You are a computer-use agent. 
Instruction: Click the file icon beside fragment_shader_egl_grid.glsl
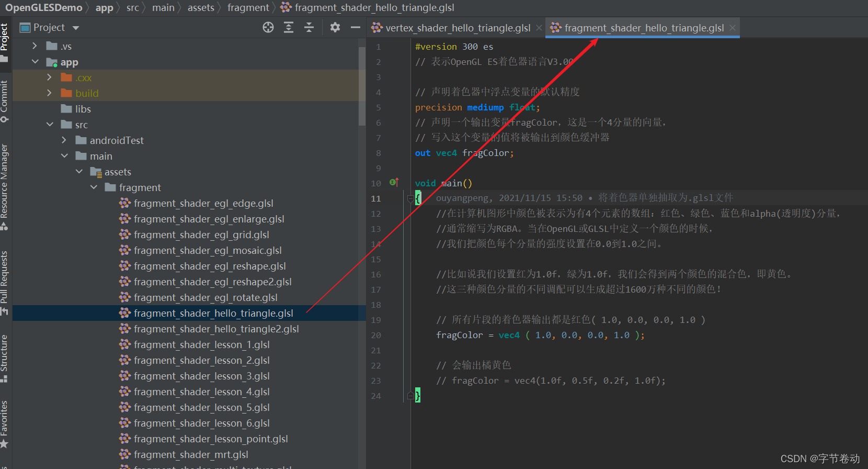[x=125, y=234]
